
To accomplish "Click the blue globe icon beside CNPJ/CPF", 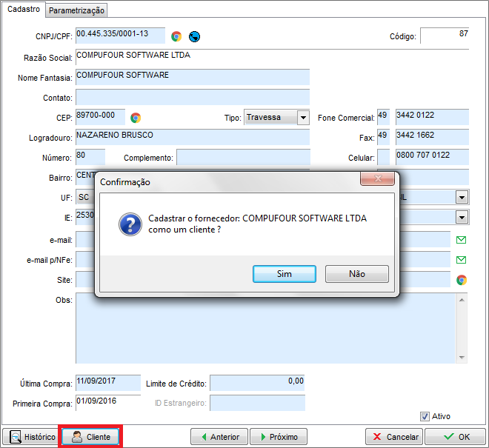I will point(194,36).
